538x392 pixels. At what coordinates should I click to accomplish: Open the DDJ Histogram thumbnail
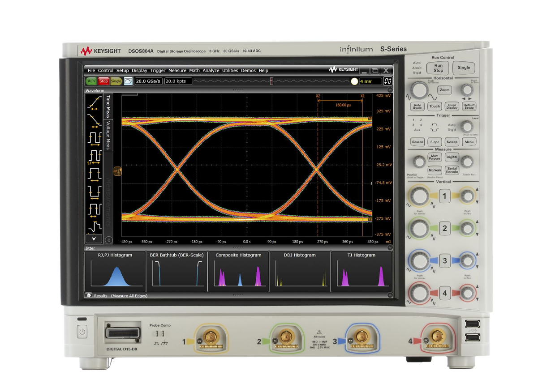(x=300, y=271)
